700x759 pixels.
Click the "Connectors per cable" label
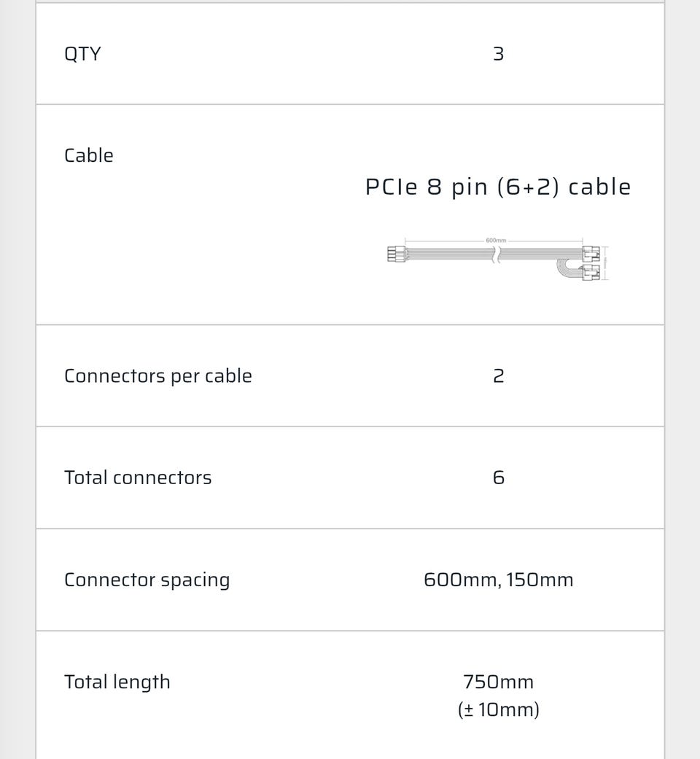(158, 375)
